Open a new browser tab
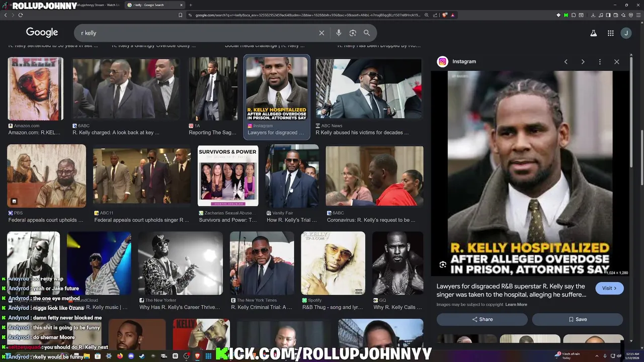 pyautogui.click(x=190, y=5)
